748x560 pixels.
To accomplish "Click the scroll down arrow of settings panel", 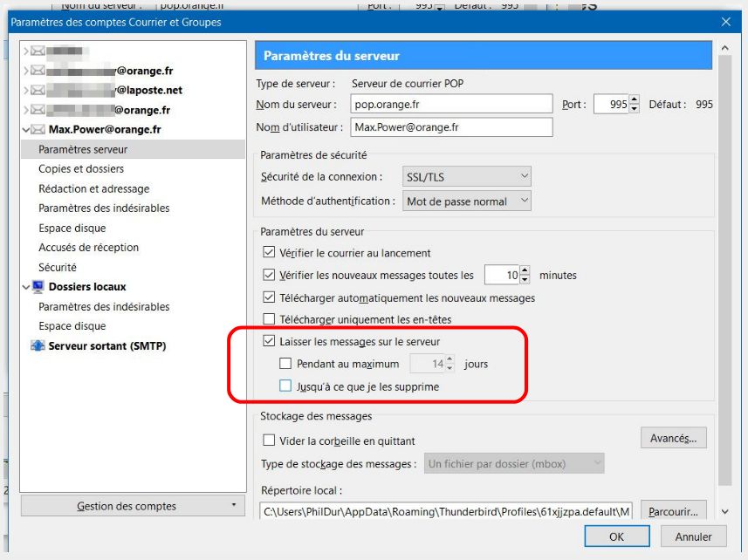I will (725, 511).
